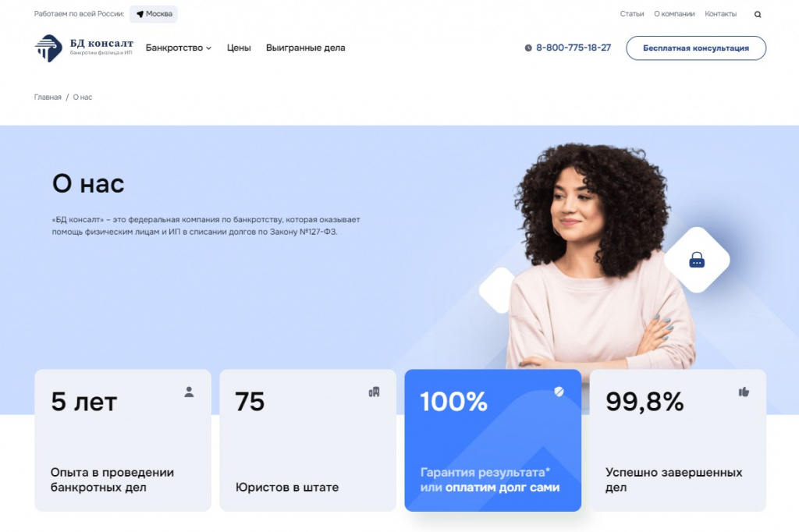Click the blue Гарантия результата card
Screen dimensions: 799x532
[x=493, y=440]
